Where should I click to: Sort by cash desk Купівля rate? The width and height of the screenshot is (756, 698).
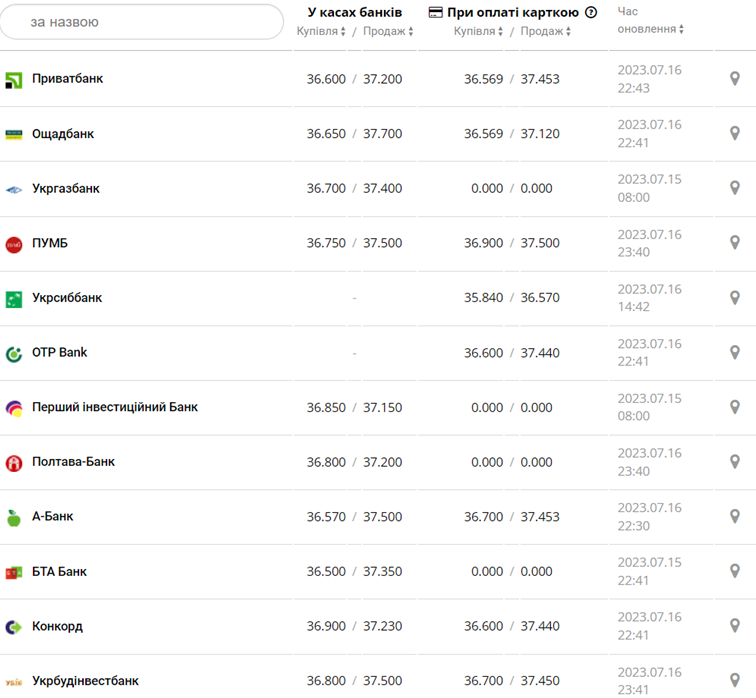322,31
